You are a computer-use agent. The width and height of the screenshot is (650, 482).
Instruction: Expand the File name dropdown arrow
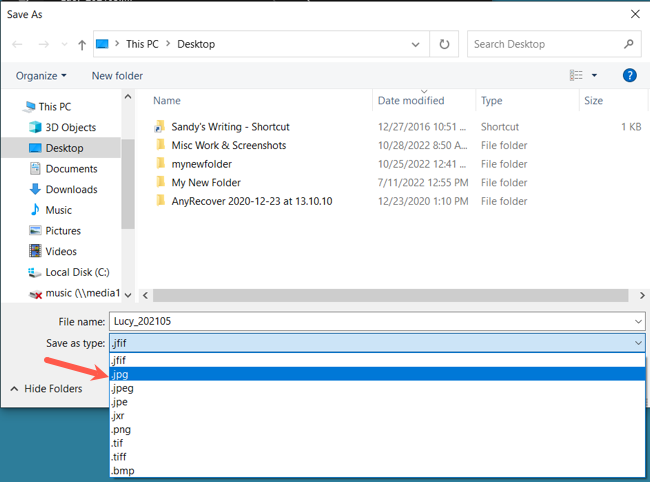tap(638, 322)
